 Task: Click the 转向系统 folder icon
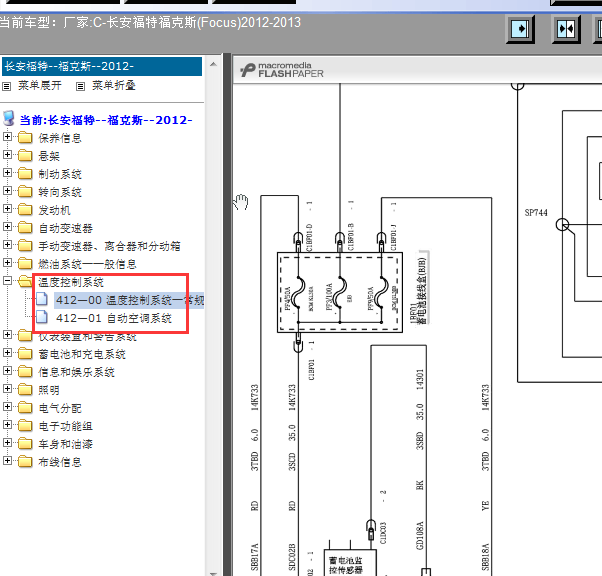point(25,192)
